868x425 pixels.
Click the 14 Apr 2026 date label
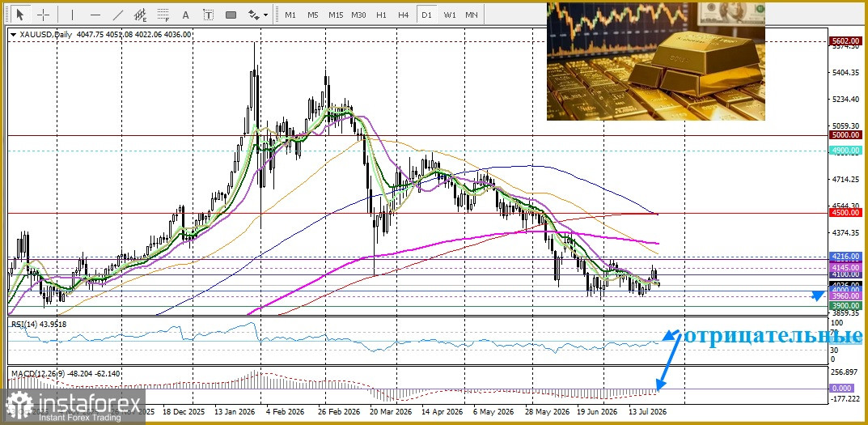442,412
